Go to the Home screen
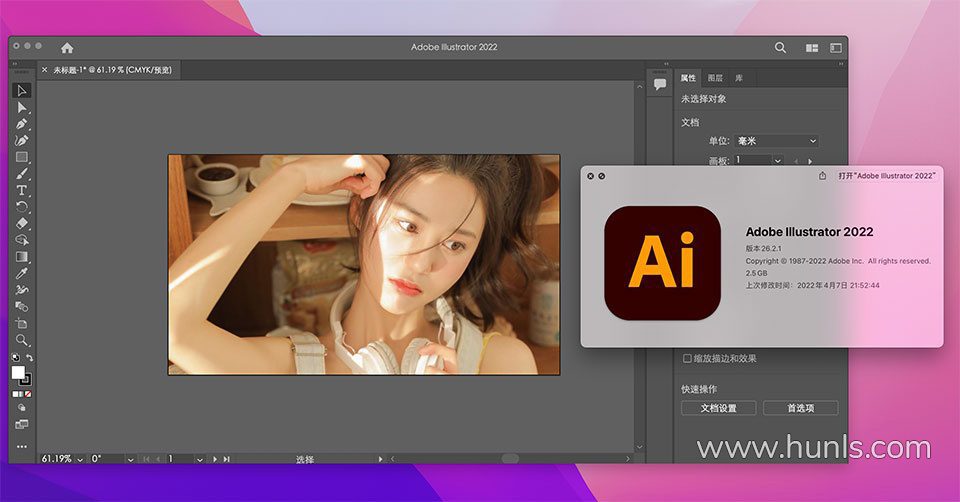This screenshot has height=502, width=960. (67, 48)
